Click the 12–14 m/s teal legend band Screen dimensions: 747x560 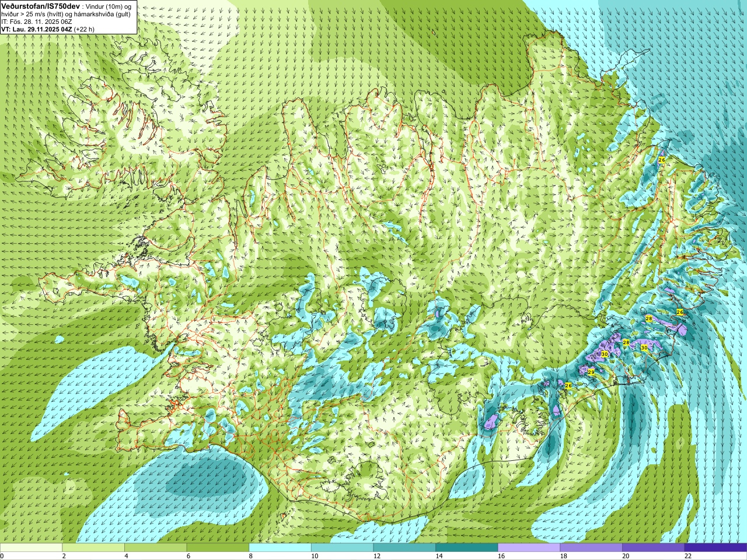(404, 548)
